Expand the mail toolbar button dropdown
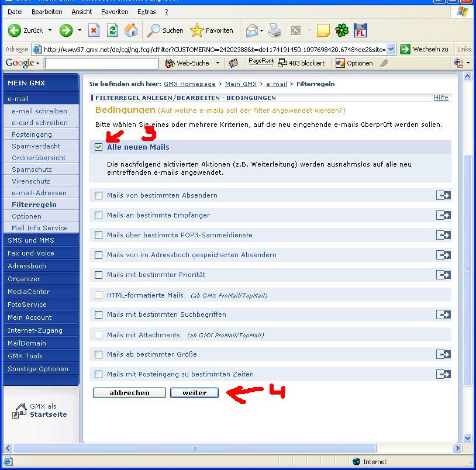476x470 pixels. coord(261,30)
